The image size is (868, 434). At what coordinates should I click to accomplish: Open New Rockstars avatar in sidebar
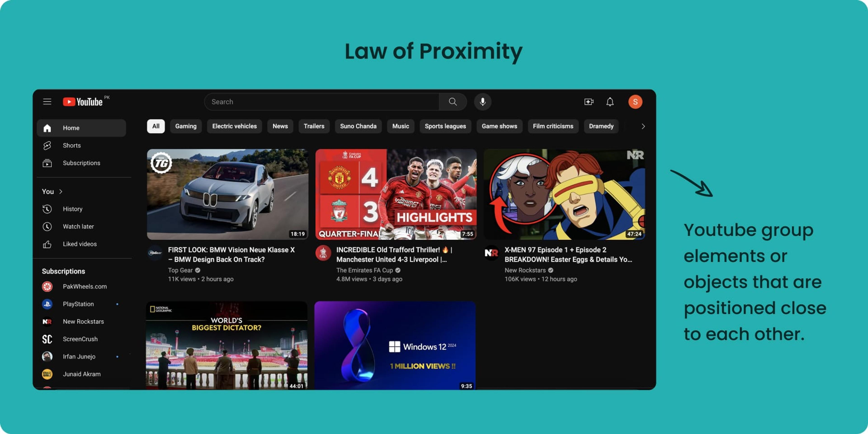click(x=47, y=321)
